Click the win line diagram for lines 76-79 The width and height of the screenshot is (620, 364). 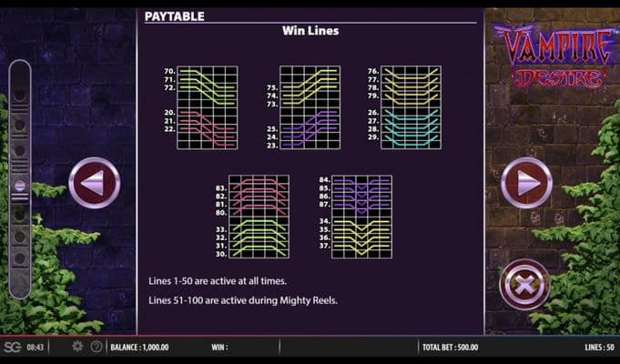tap(411, 86)
